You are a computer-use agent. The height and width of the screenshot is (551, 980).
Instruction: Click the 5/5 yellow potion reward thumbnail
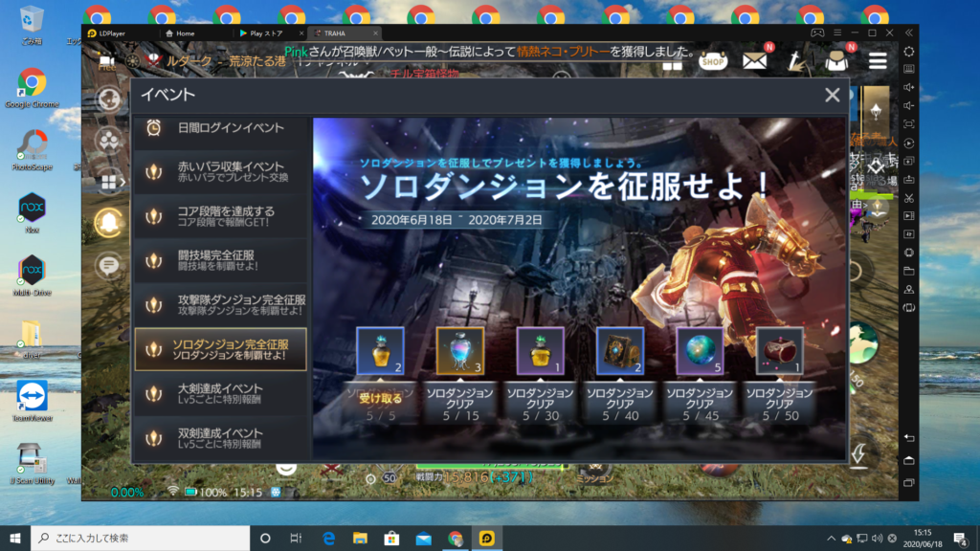[380, 350]
